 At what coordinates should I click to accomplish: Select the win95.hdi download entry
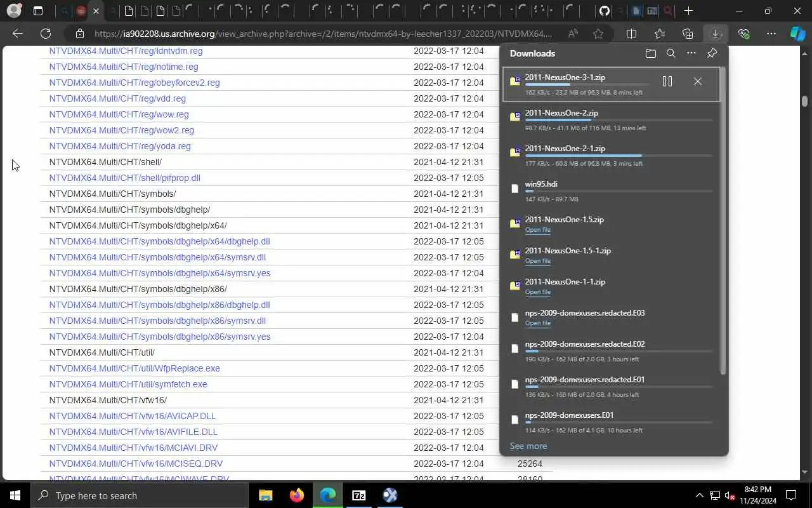tap(612, 191)
